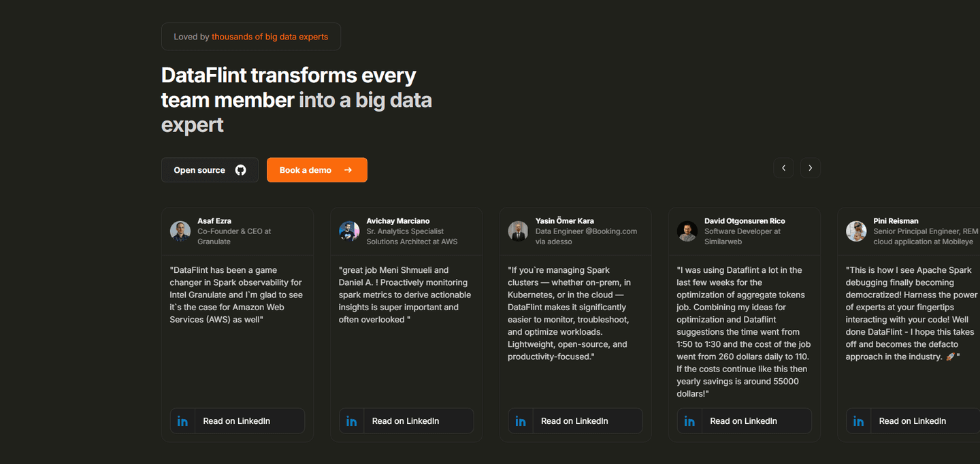Screen dimensions: 980x464
Task: Read Yasin Ömer Kara's testimonial on LinkedIn
Action: (575, 421)
